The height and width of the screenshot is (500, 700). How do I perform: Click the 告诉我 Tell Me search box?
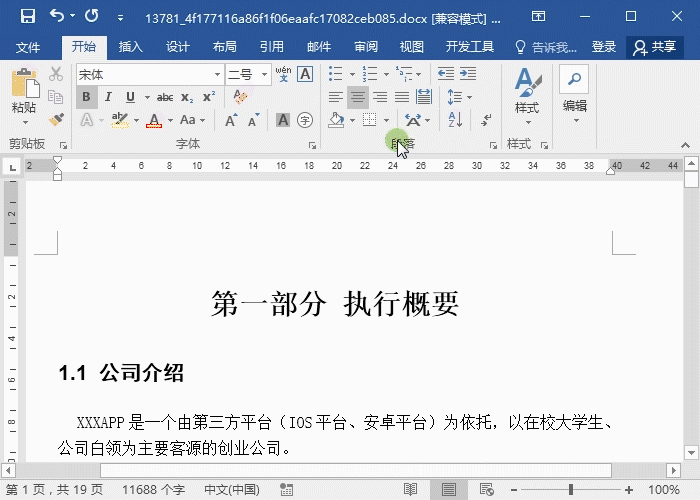click(546, 47)
